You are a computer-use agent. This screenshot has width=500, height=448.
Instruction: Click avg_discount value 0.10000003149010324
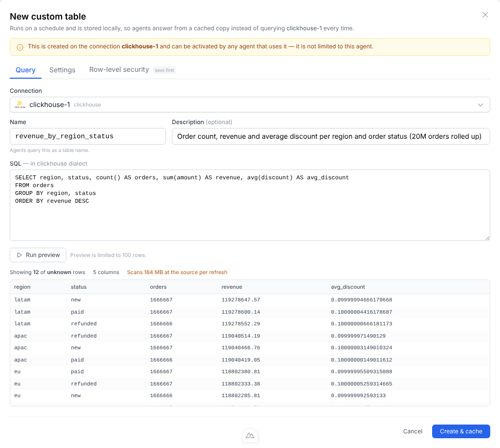click(361, 347)
